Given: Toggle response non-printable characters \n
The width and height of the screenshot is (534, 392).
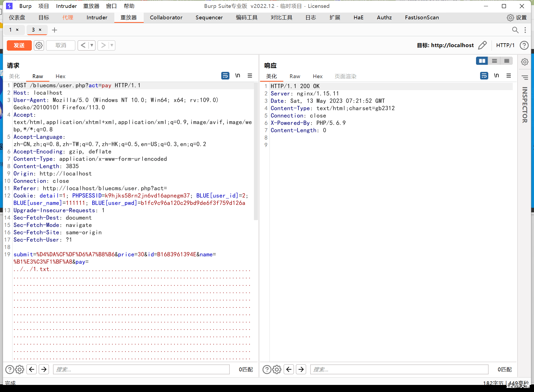Looking at the screenshot, I should [x=496, y=76].
